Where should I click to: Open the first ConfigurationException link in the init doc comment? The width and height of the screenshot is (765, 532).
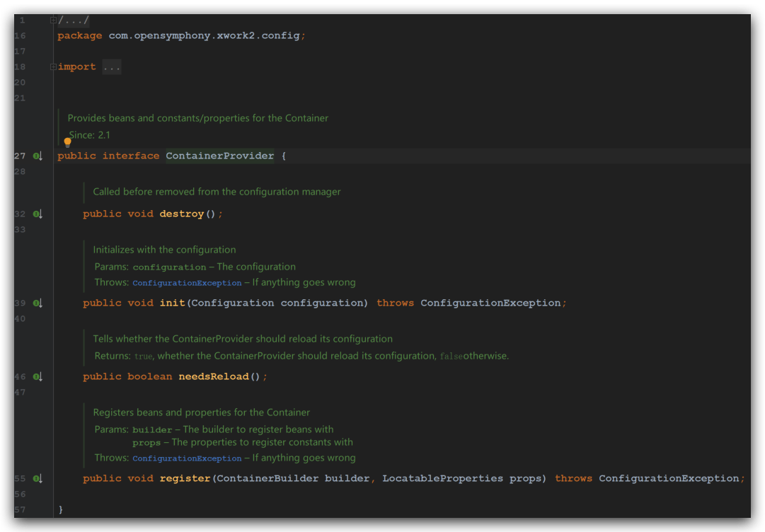coord(187,283)
